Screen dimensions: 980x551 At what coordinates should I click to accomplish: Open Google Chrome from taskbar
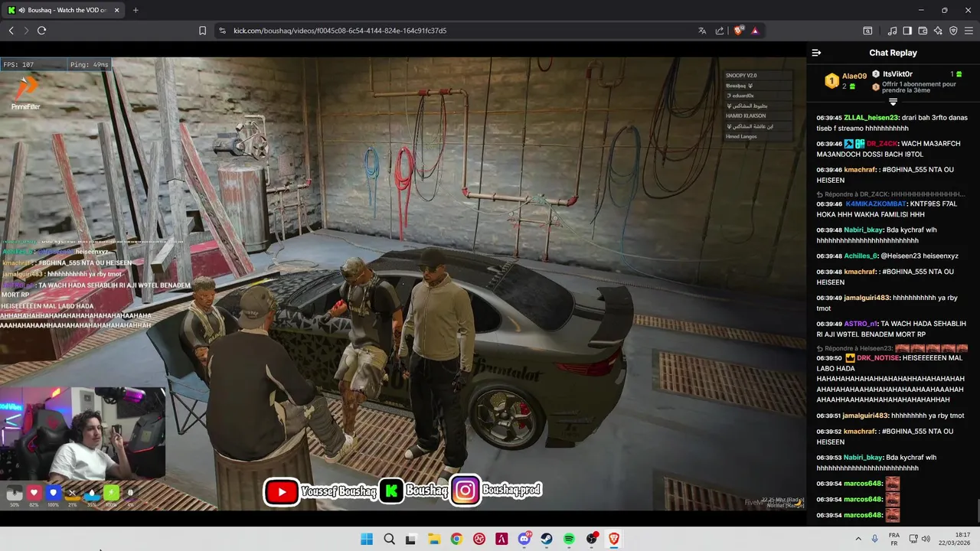(456, 540)
